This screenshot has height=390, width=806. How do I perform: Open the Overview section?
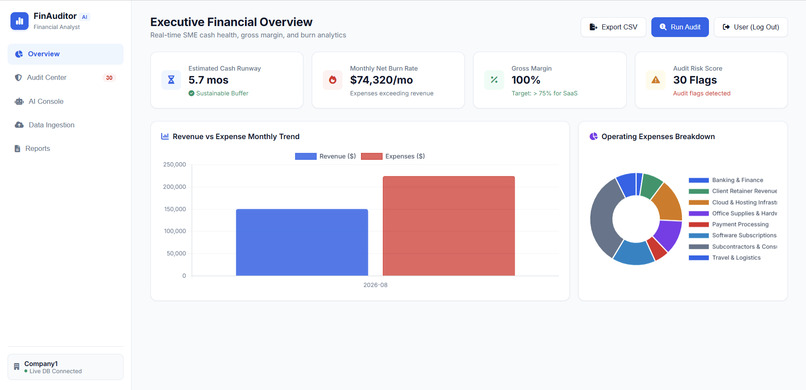(65, 54)
